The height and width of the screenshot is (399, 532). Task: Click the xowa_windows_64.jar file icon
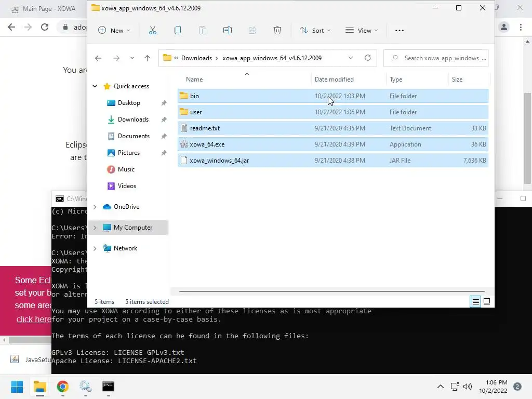(x=184, y=160)
